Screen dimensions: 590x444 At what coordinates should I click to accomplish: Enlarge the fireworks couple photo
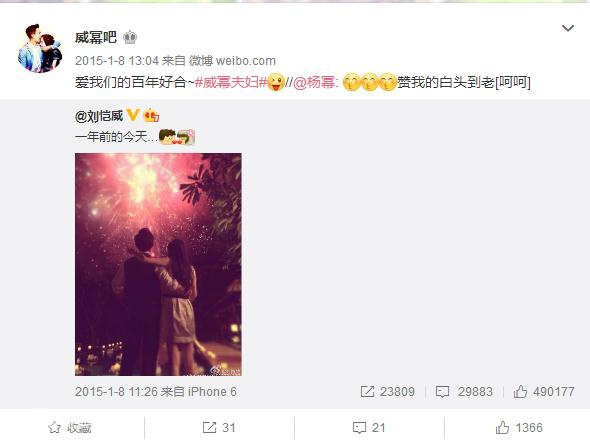(158, 264)
